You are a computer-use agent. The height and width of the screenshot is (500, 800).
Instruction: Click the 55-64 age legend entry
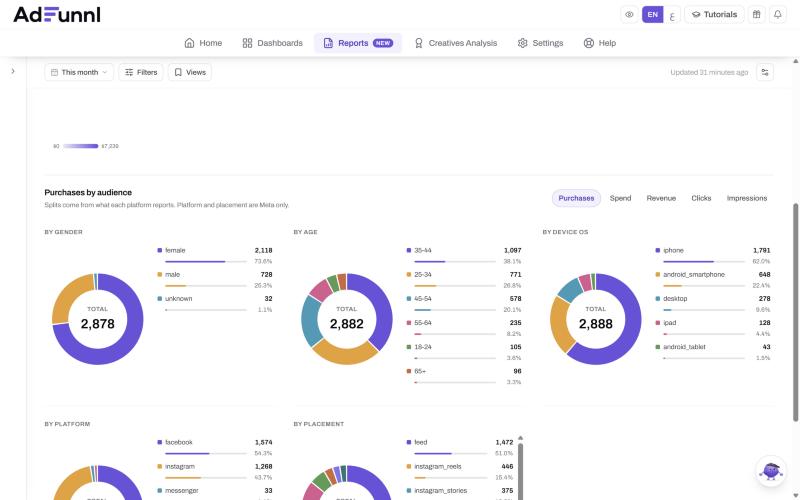tap(464, 328)
